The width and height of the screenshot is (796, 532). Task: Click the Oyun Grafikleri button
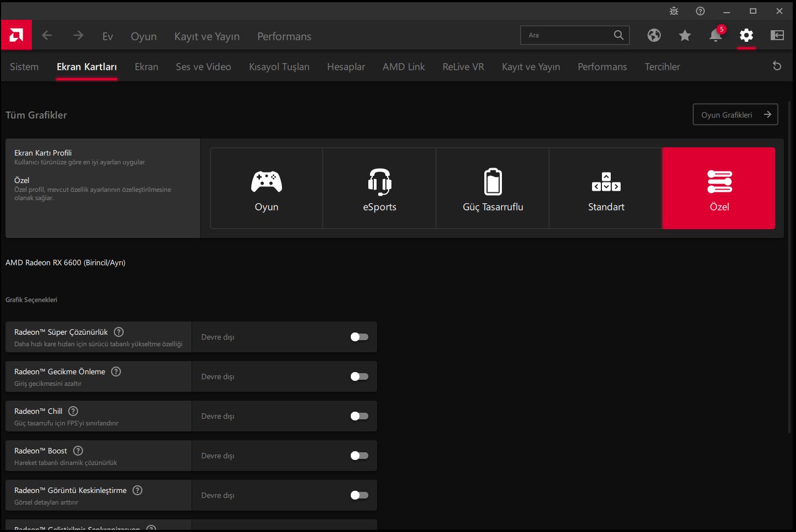coord(736,114)
